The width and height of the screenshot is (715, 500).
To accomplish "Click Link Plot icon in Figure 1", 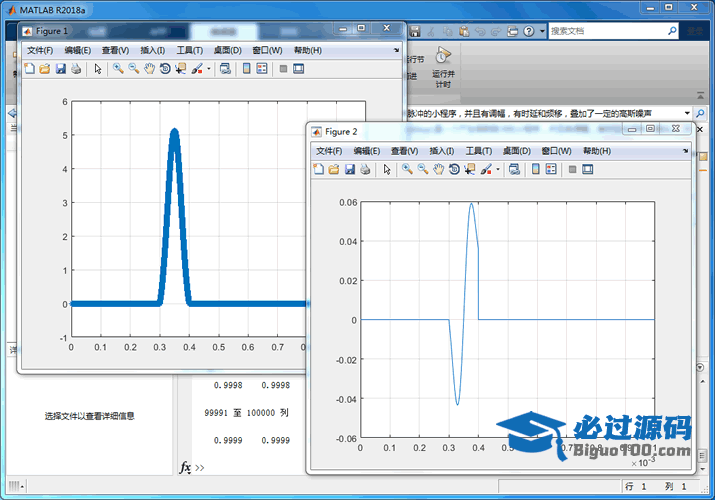I will pyautogui.click(x=225, y=69).
